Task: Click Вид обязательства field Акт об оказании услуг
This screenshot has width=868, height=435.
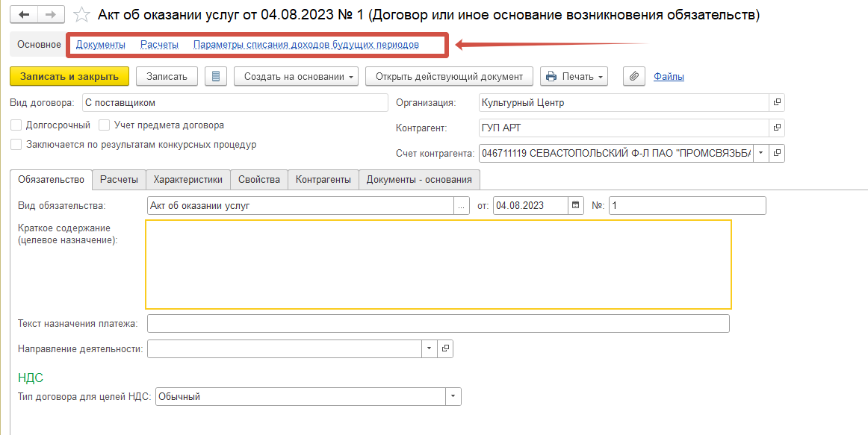Action: 300,205
